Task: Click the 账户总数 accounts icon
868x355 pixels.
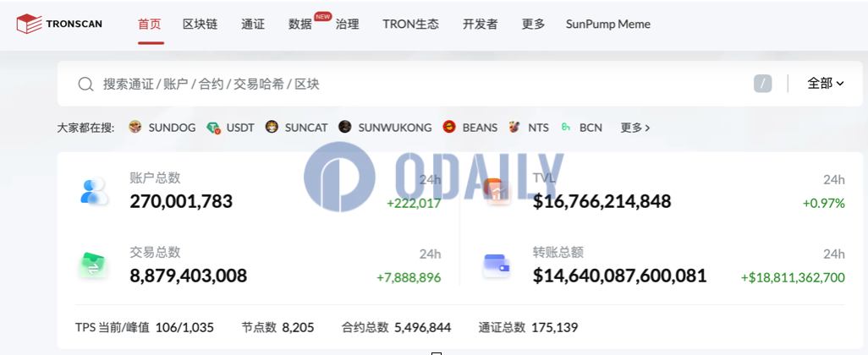Action: point(93,191)
